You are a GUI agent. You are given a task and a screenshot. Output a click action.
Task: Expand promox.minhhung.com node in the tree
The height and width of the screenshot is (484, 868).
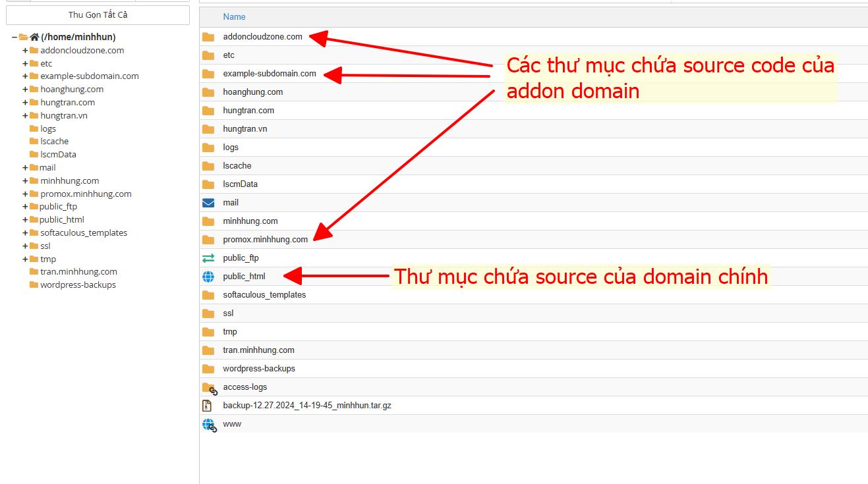tap(25, 194)
